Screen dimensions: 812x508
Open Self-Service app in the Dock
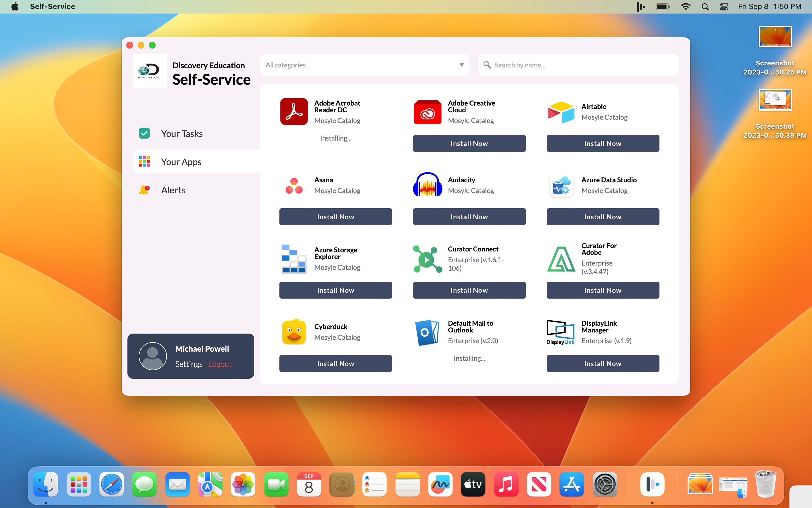[x=652, y=484]
